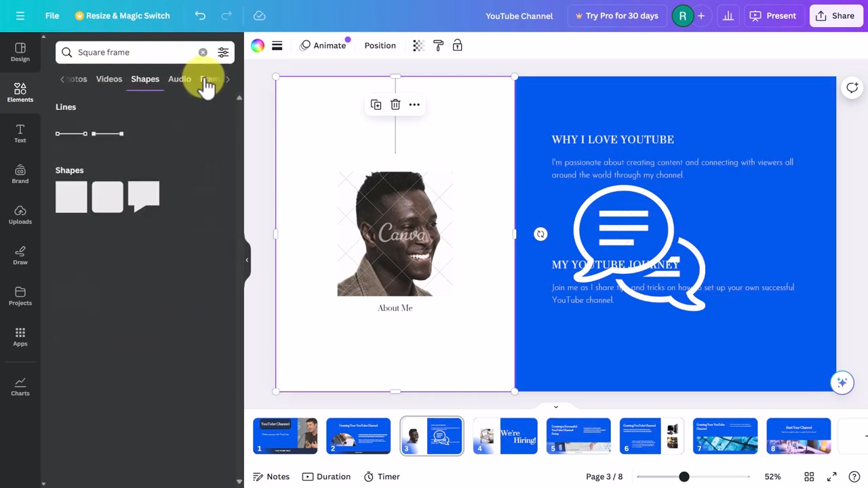Open the transparency checkerboard tool
Screen dimensions: 868x488
418,45
